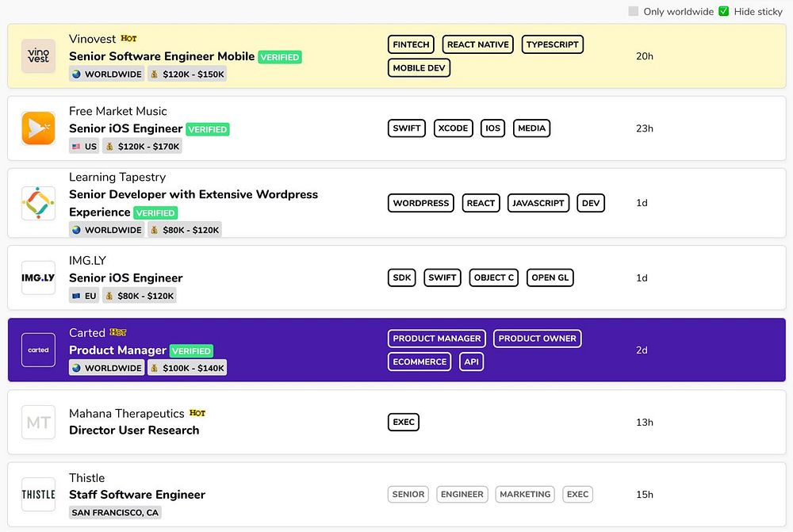
Task: Open the Carted Product Manager job
Action: [118, 350]
